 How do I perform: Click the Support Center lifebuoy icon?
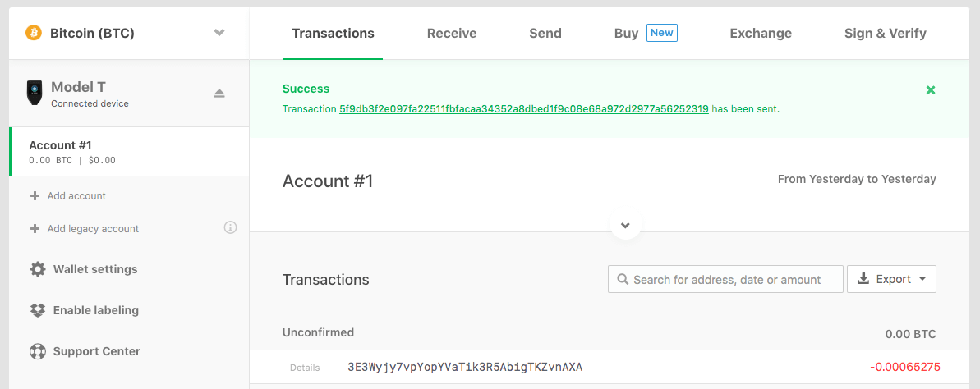pos(38,351)
